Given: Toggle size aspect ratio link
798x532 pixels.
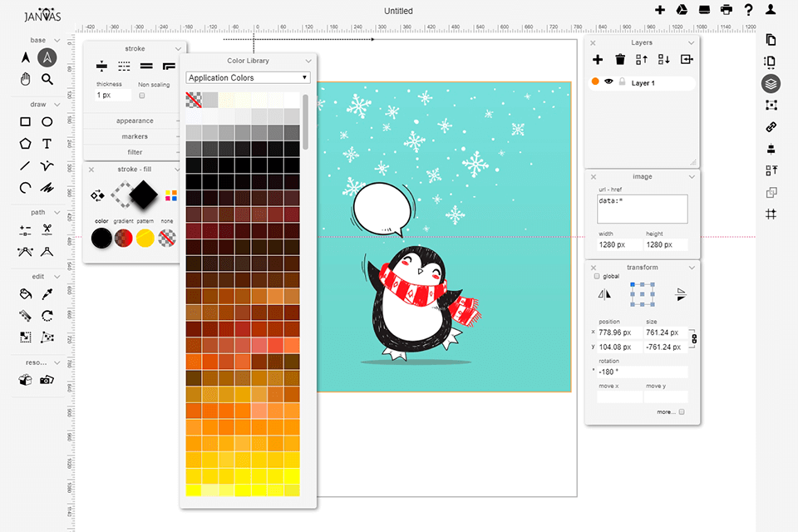Looking at the screenshot, I should pyautogui.click(x=694, y=339).
